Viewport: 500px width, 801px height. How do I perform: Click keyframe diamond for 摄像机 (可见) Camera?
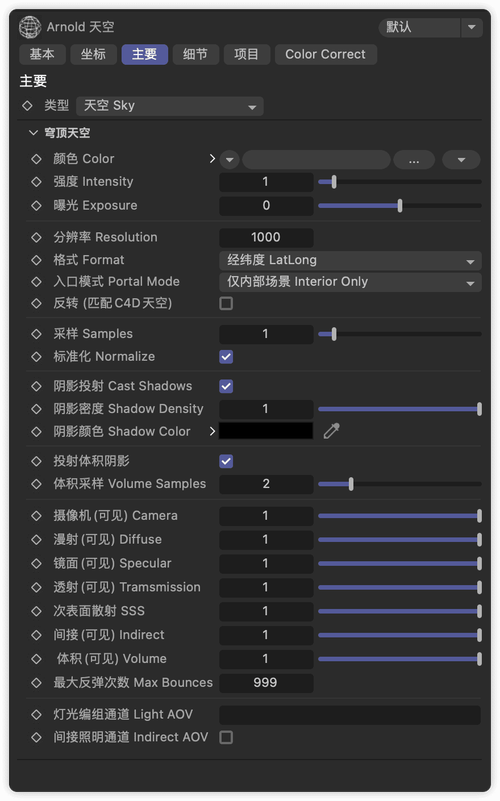coord(36,516)
